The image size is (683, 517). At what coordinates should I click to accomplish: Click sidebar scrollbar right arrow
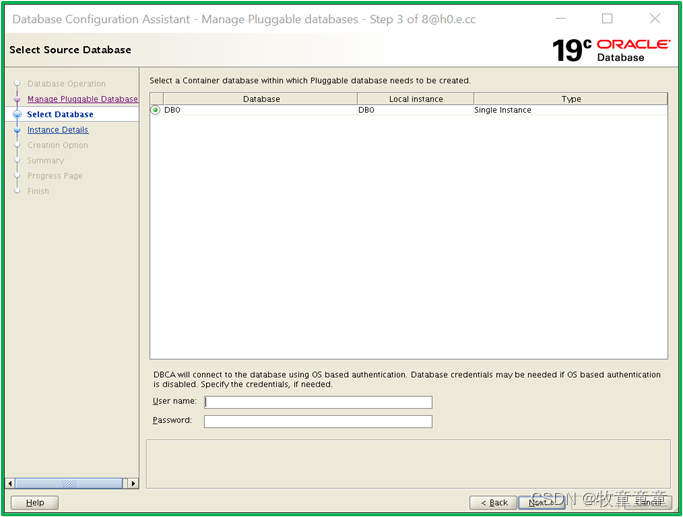pyautogui.click(x=133, y=483)
